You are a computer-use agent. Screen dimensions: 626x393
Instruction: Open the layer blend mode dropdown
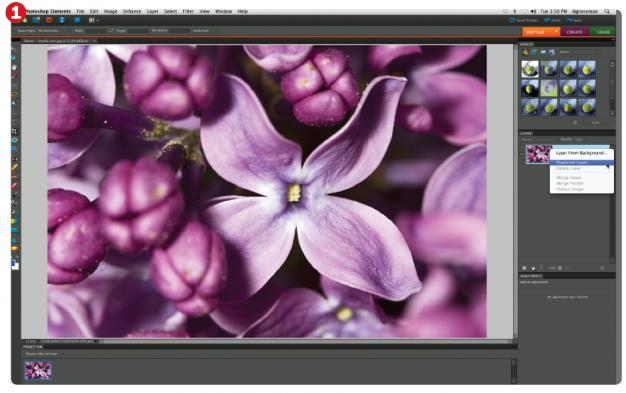537,139
